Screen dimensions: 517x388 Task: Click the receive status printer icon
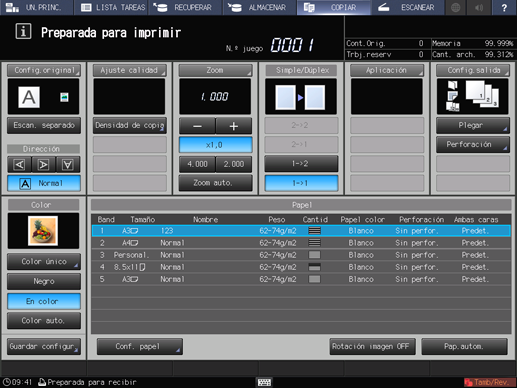pos(42,382)
